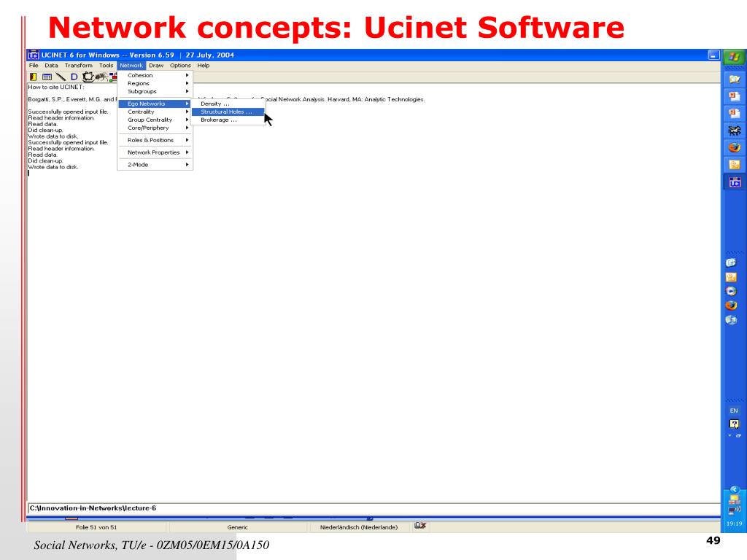Screen dimensions: 747x560
Task: Launch Firefox from quick launch icons
Action: click(731, 306)
